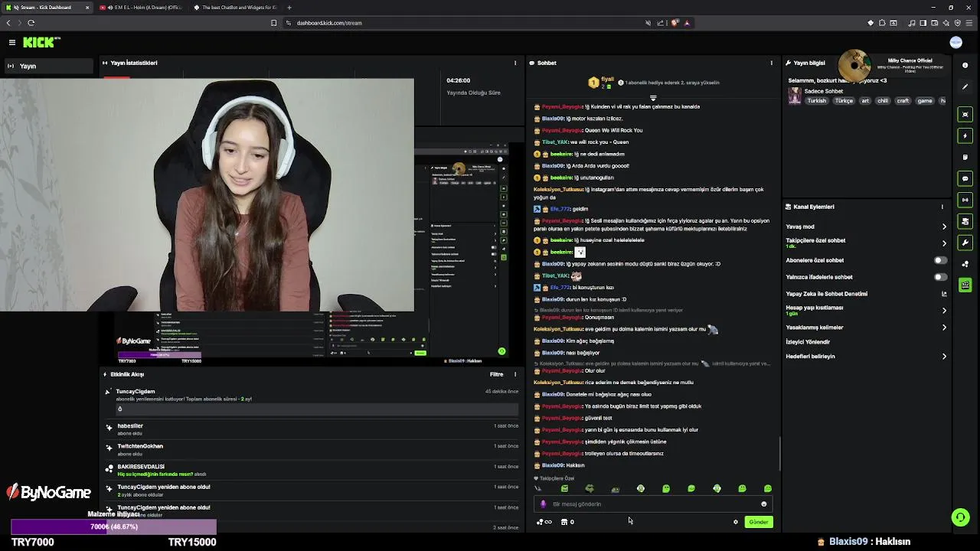
Task: Toggle Yalnızca ifadelerle sohbet switch
Action: click(x=940, y=277)
